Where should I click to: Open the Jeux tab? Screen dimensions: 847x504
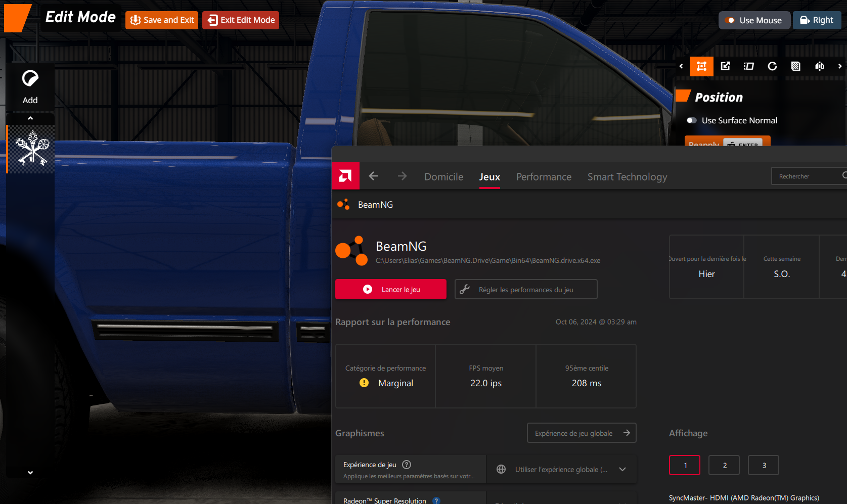click(x=489, y=177)
